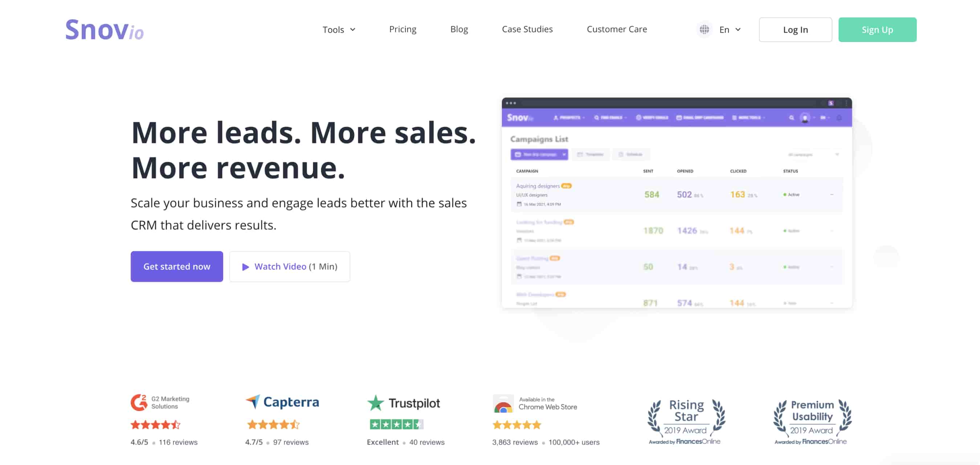Click the 40 reviews text

[426, 442]
